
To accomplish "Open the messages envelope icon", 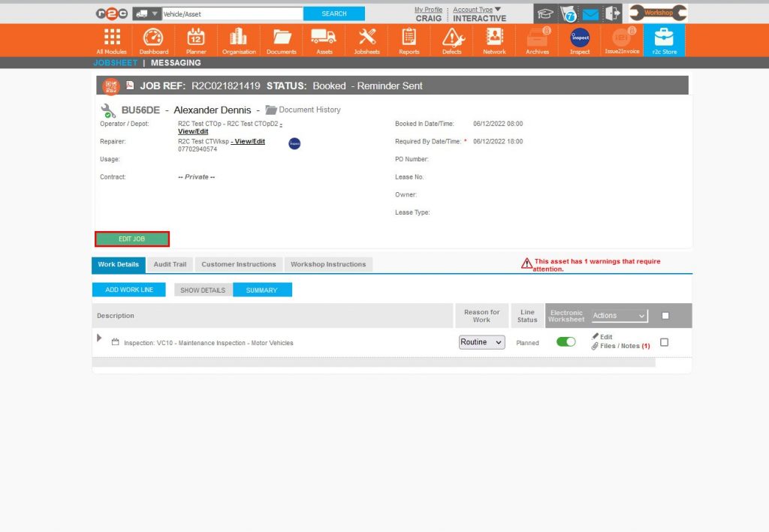I will pyautogui.click(x=594, y=13).
